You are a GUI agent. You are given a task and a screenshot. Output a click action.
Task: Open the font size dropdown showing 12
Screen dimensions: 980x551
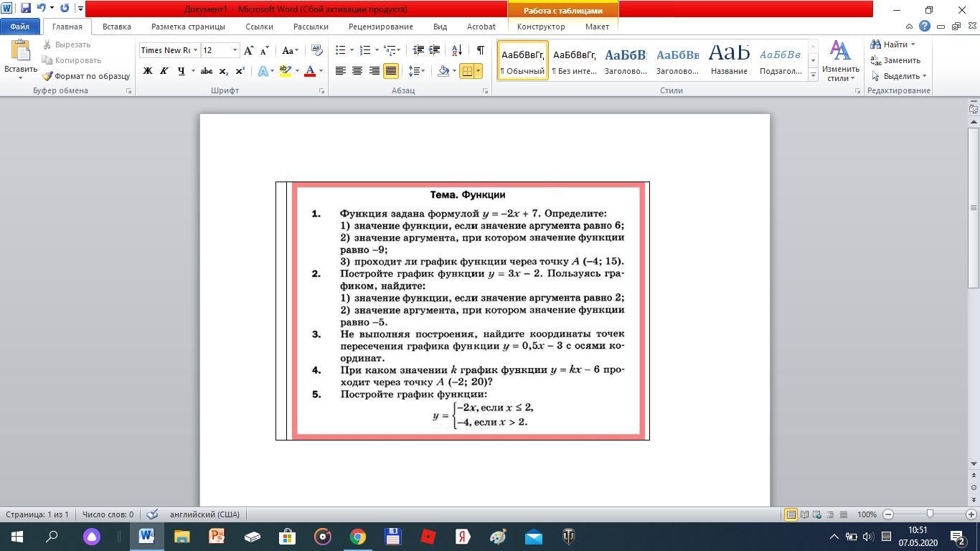235,50
